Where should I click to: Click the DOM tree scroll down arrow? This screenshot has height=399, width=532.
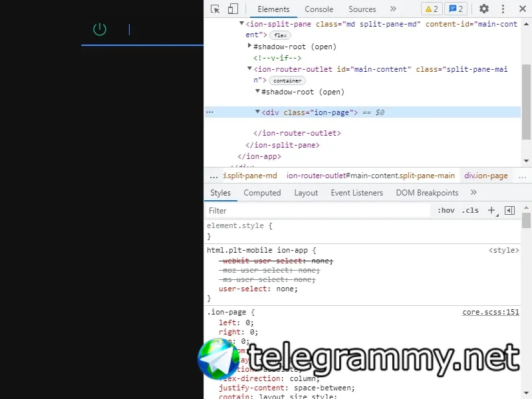[526, 161]
